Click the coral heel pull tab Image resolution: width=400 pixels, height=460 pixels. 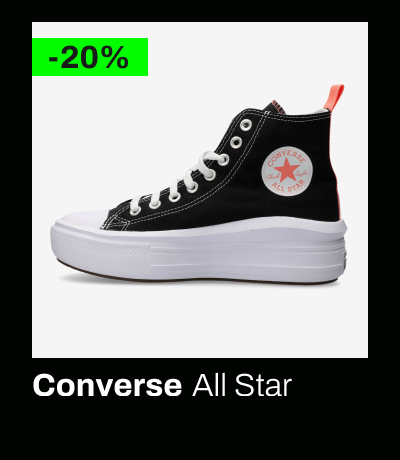335,98
